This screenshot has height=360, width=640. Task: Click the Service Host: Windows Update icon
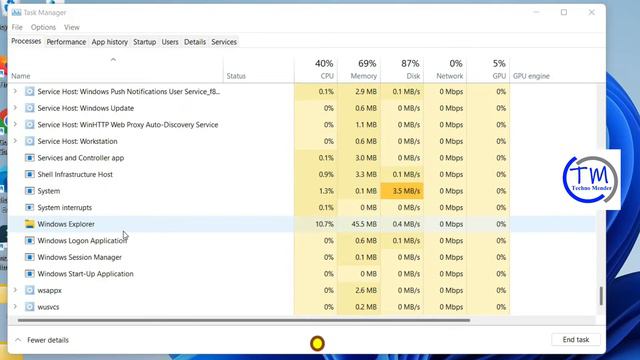point(29,108)
